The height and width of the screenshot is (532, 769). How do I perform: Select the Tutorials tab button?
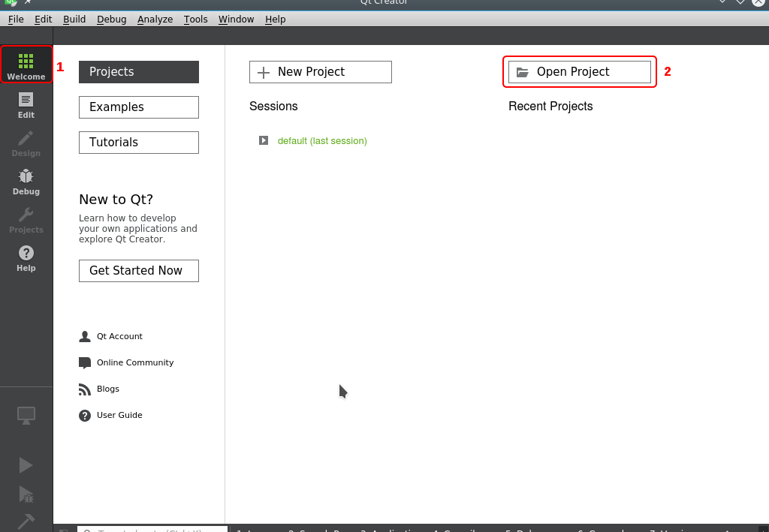pos(139,143)
